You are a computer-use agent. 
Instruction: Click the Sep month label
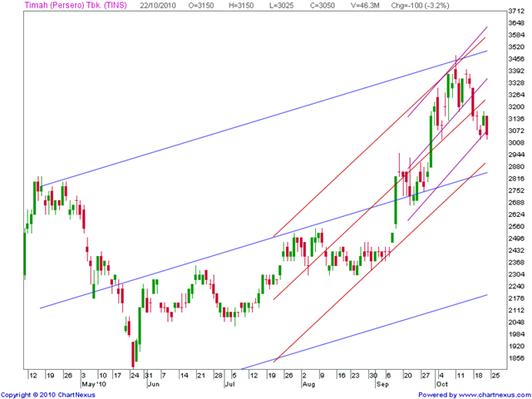pos(382,384)
